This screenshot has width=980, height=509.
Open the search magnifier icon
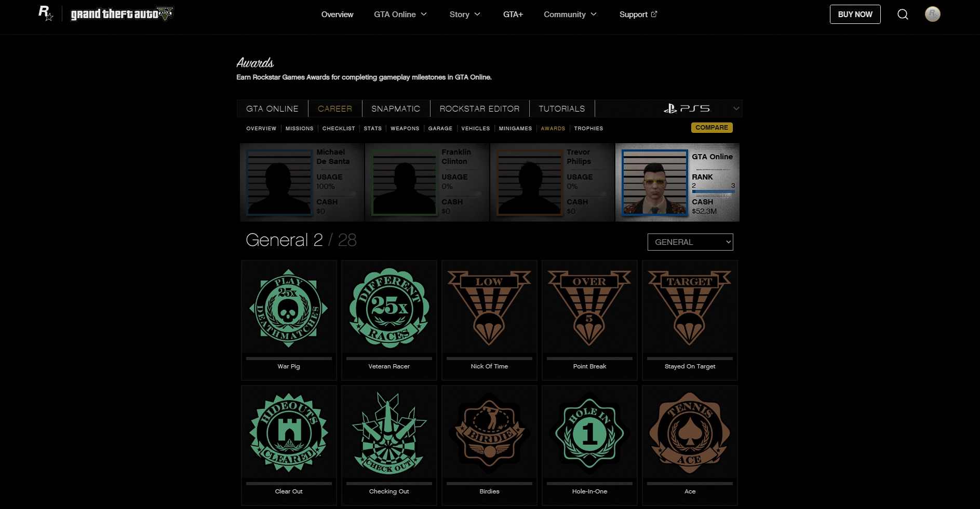click(x=903, y=15)
